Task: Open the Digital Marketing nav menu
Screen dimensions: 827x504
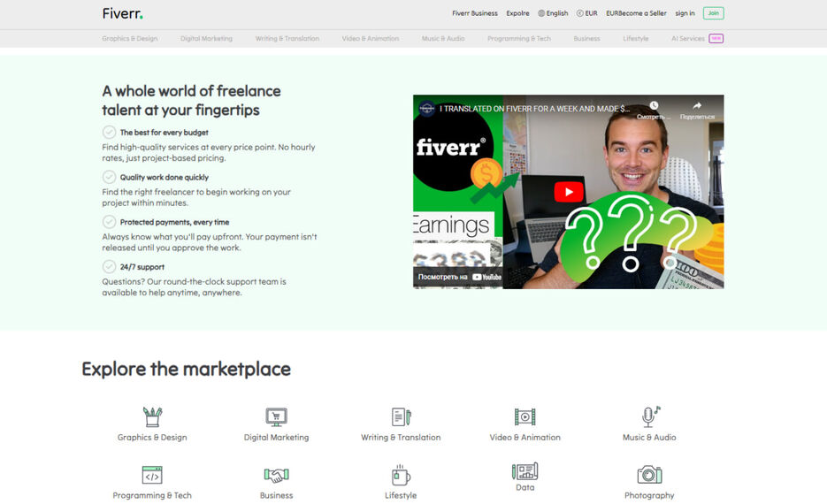Action: 206,39
